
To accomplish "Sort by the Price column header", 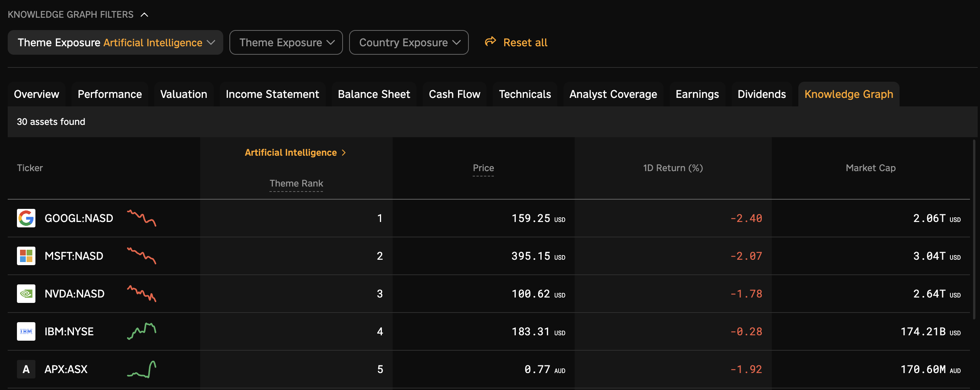I will point(483,168).
